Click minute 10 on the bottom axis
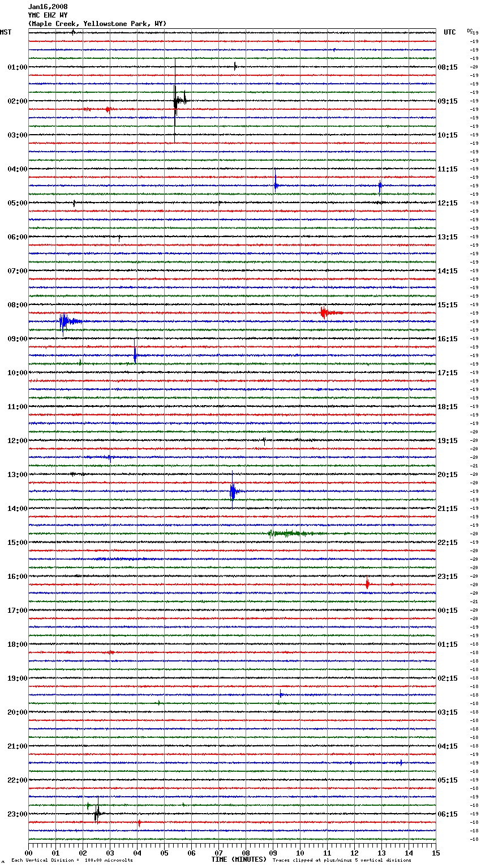481x868 pixels. coord(300,853)
